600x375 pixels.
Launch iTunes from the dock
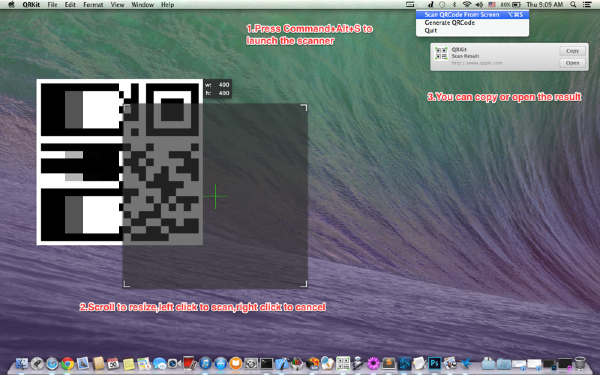(x=205, y=363)
